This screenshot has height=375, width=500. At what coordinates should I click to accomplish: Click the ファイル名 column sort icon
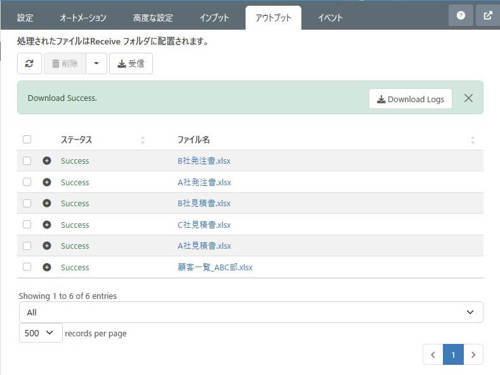472,140
